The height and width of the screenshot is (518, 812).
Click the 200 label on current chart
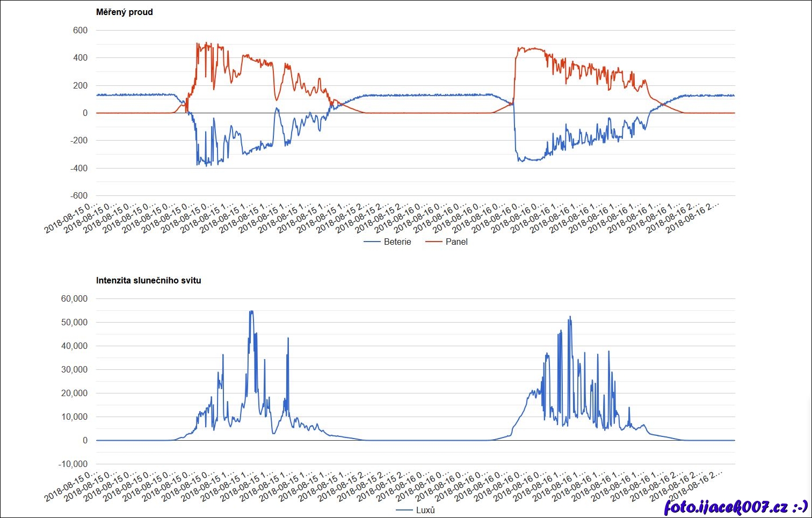coord(80,85)
